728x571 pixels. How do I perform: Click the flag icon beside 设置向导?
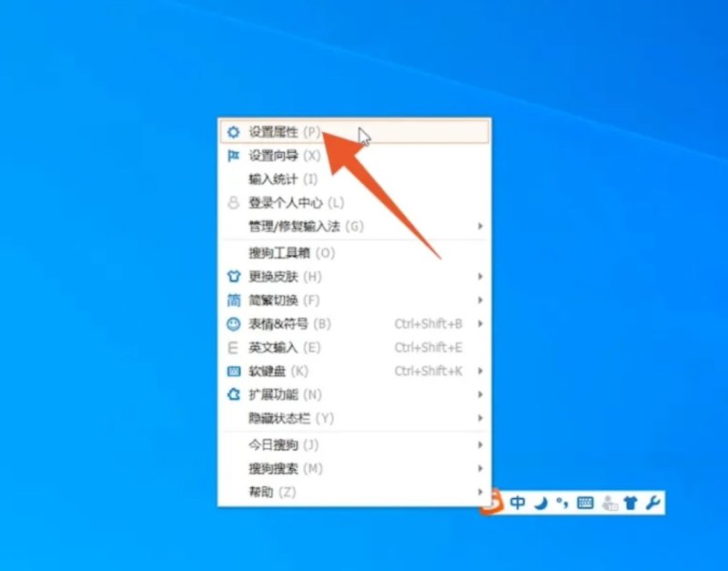click(x=233, y=156)
